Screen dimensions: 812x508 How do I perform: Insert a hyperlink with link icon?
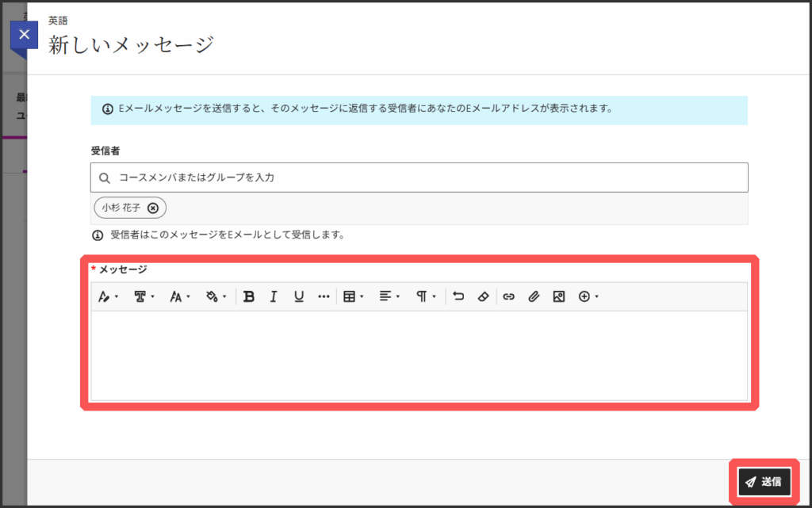coord(509,296)
